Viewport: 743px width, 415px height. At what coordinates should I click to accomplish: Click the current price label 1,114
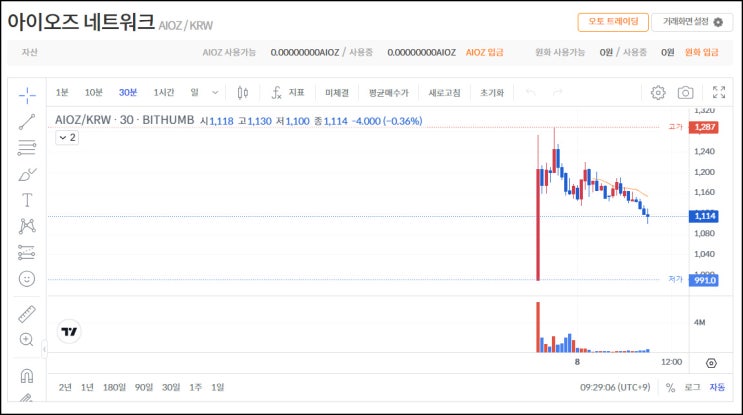(704, 216)
